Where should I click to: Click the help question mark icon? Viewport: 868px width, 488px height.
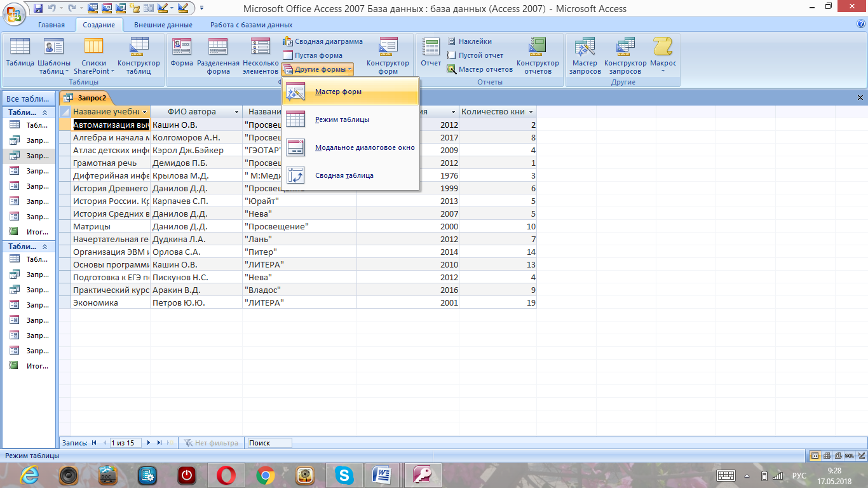tap(860, 24)
